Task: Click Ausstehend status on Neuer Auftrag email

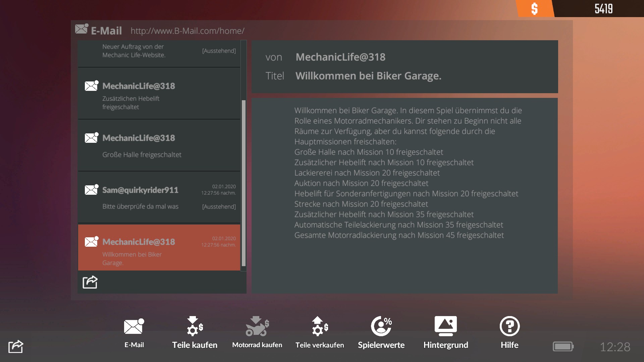Action: pyautogui.click(x=219, y=51)
